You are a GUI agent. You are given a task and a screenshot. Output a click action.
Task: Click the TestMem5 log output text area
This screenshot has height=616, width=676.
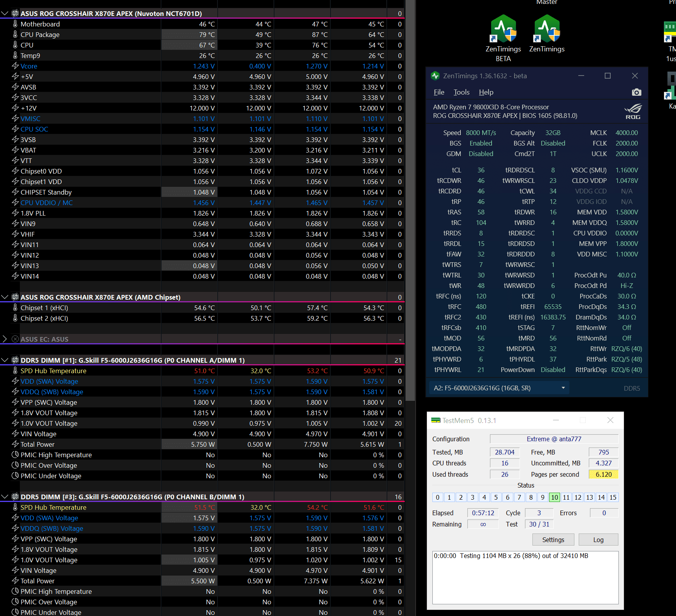click(x=525, y=577)
